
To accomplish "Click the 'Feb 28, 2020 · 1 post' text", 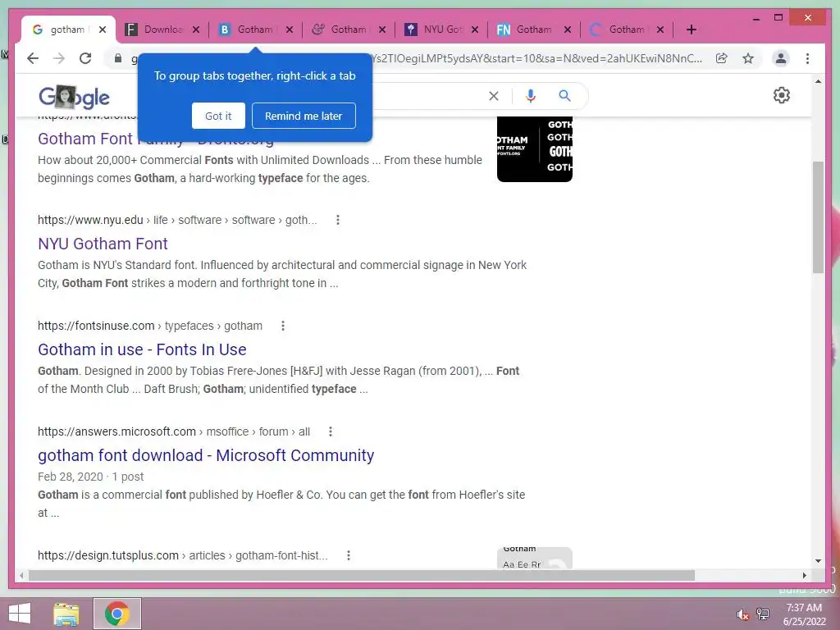I will [90, 477].
